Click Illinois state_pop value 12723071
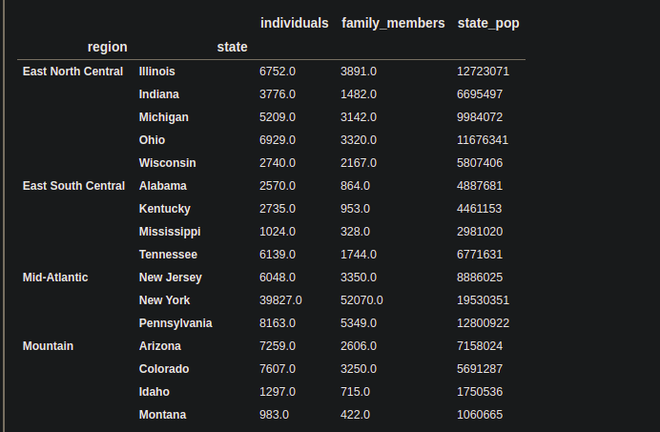660x432 pixels. click(483, 72)
